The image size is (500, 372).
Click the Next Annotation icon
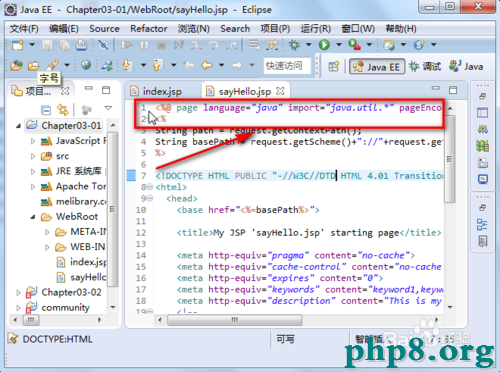[128, 65]
